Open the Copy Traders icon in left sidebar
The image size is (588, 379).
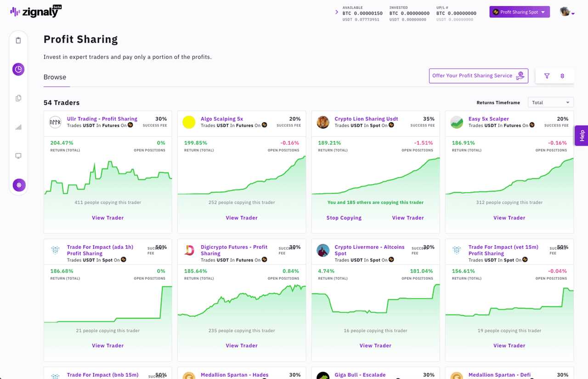click(x=18, y=98)
